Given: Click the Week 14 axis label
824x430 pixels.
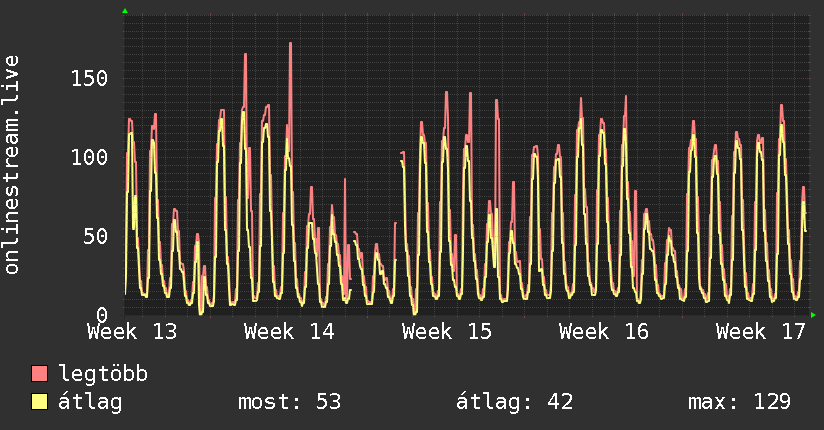Looking at the screenshot, I should click(x=289, y=332).
